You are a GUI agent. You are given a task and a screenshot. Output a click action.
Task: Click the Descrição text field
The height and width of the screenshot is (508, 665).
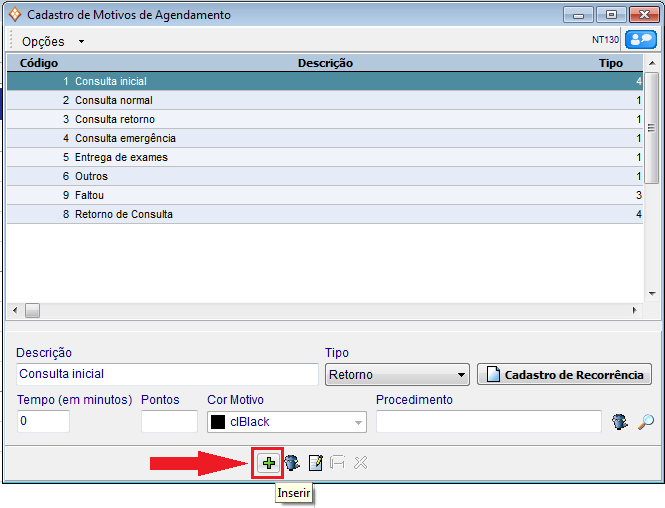point(167,374)
